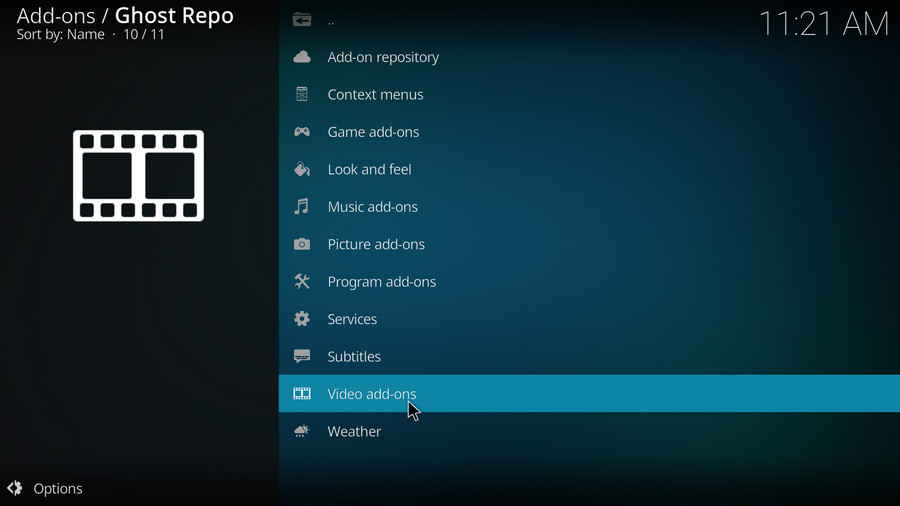Click the gamepad icon for Game add-ons

tap(302, 132)
